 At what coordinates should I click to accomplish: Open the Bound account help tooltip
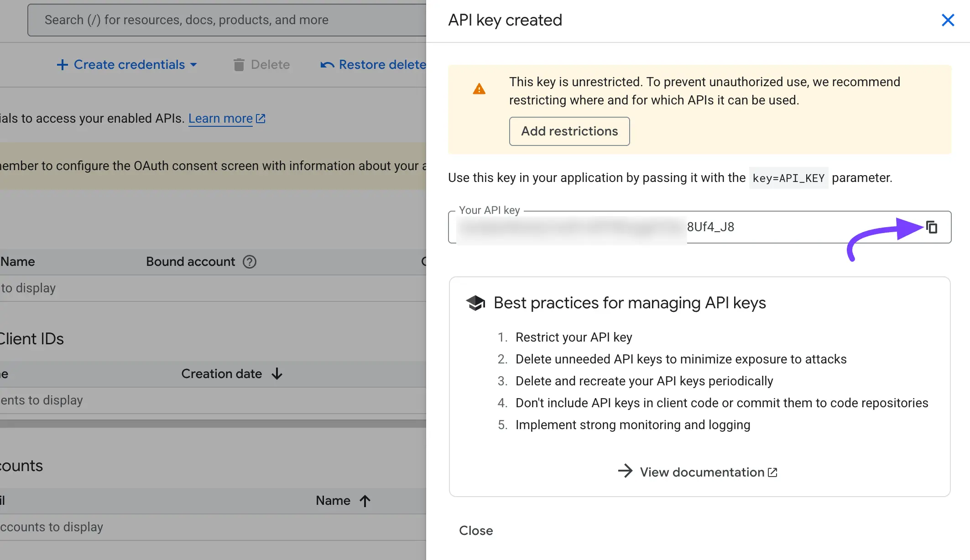coord(249,262)
